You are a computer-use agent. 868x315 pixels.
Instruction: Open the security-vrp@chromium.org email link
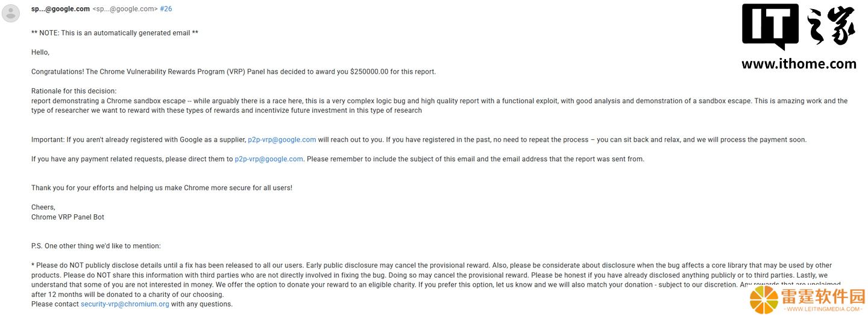click(125, 304)
